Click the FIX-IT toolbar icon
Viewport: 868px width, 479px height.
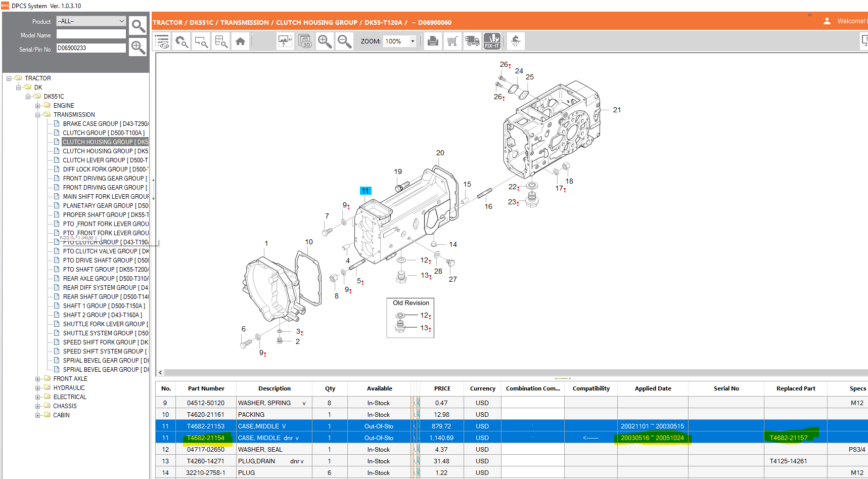pos(492,41)
